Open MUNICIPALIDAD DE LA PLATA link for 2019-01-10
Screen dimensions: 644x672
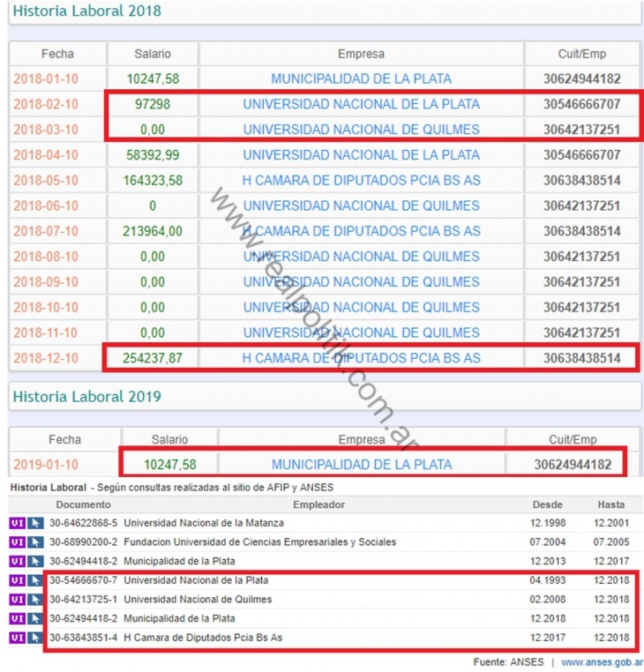pyautogui.click(x=362, y=465)
